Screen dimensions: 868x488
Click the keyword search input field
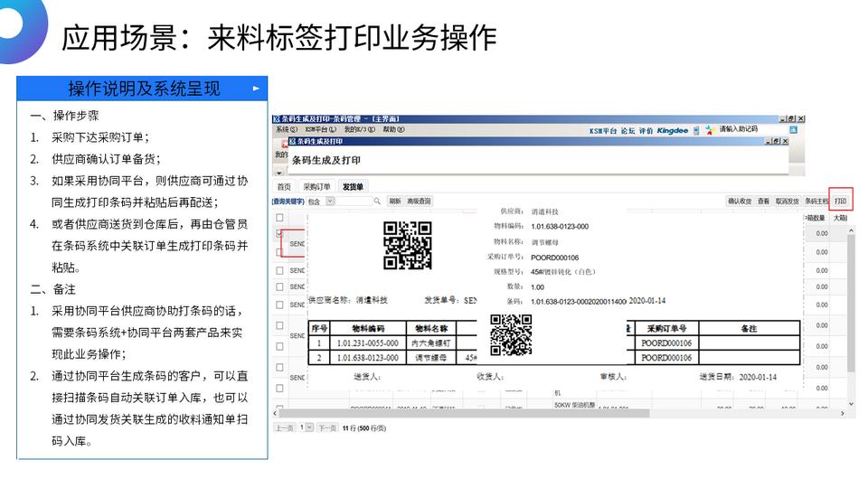355,201
